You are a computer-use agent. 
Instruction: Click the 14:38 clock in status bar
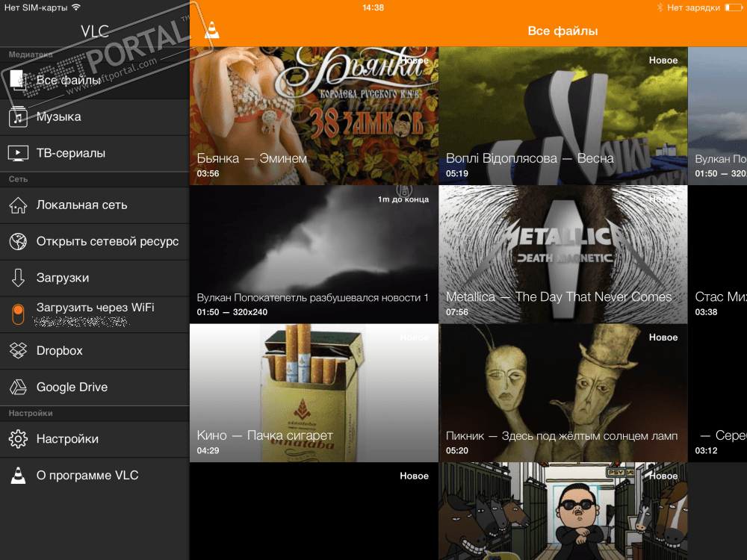373,7
